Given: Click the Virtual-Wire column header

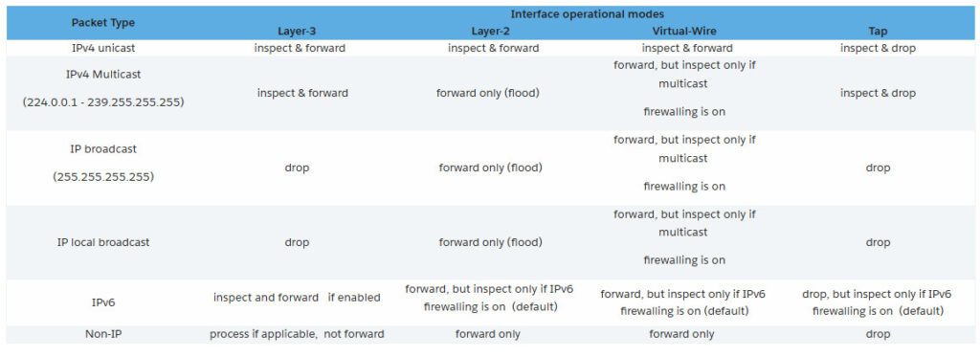Looking at the screenshot, I should point(681,32).
